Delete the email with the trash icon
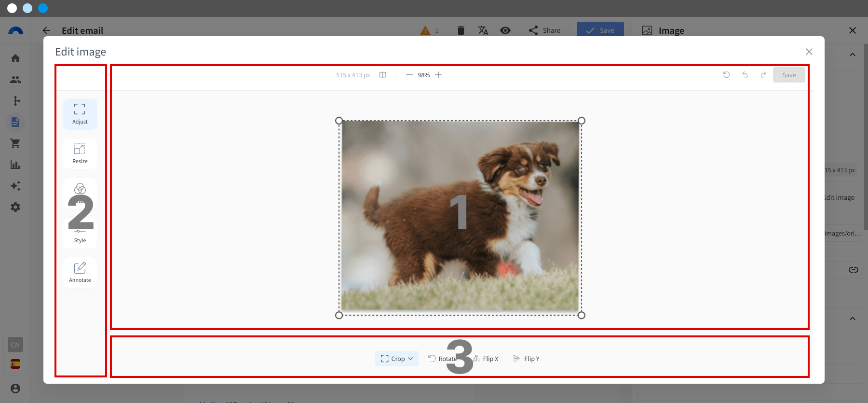The height and width of the screenshot is (403, 868). pos(461,30)
